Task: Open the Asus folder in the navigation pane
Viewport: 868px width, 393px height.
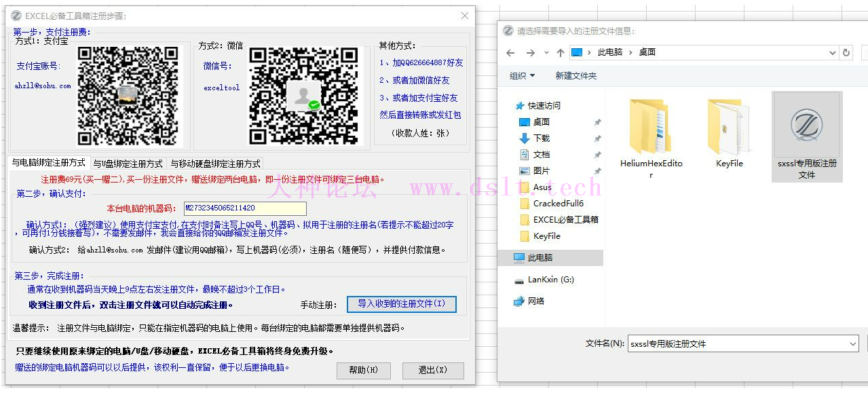Action: (542, 187)
